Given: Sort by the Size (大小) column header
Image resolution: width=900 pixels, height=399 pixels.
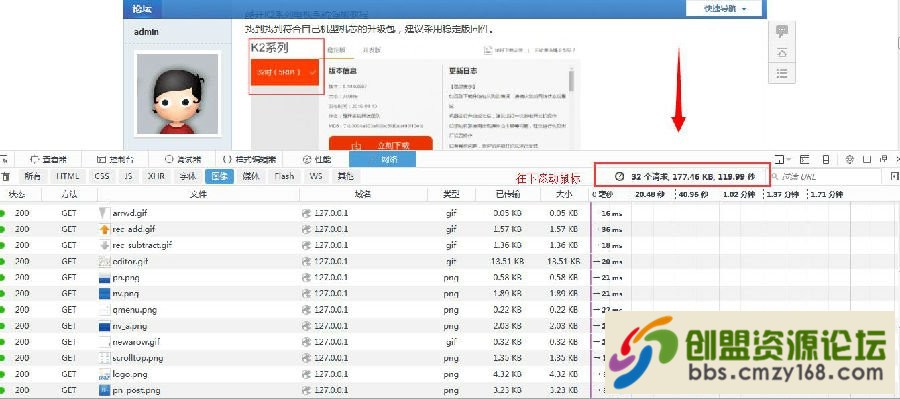Looking at the screenshot, I should click(565, 195).
